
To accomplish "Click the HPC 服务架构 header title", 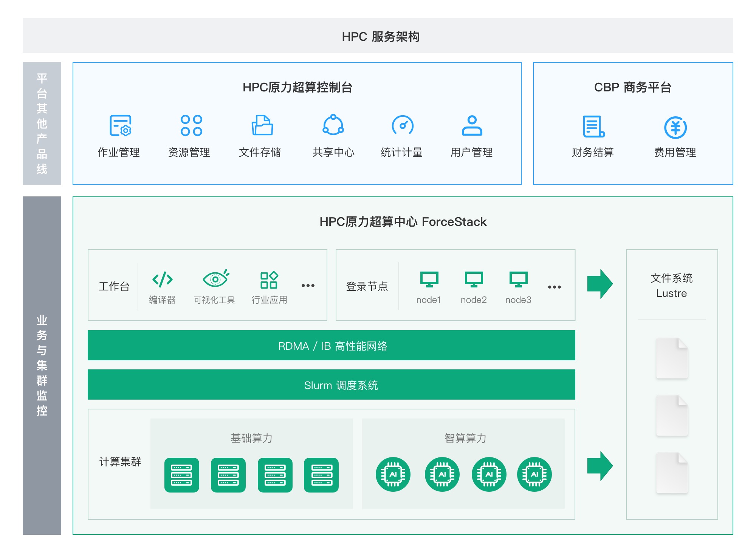I will (381, 37).
